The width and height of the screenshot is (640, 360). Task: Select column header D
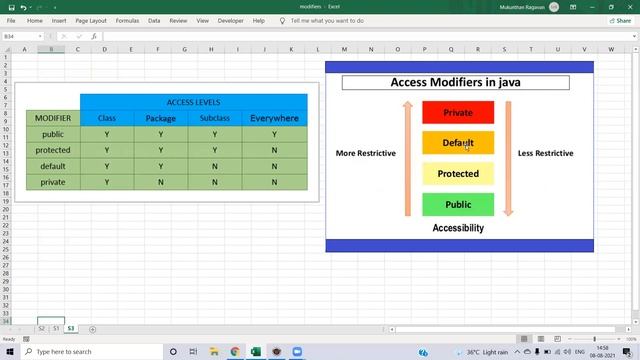(x=104, y=49)
